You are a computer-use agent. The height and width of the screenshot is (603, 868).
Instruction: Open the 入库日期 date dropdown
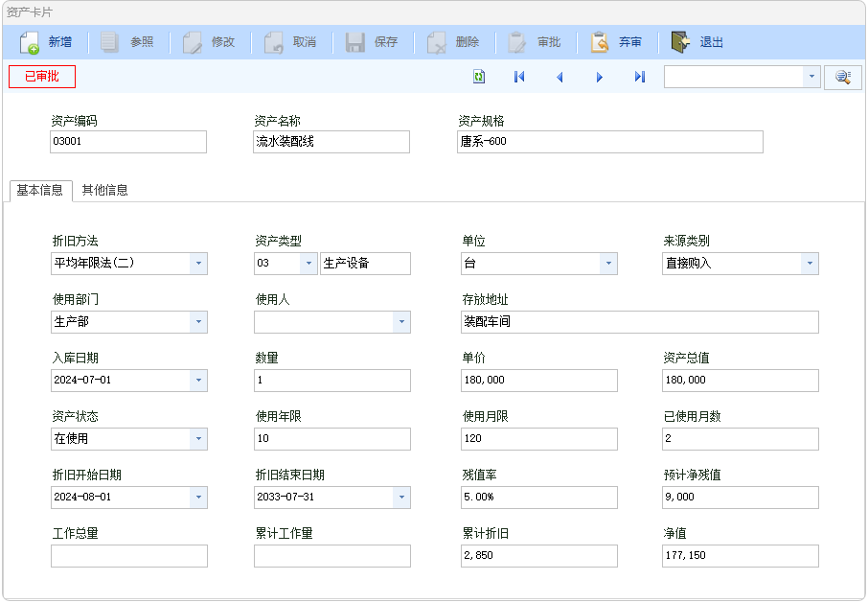click(198, 381)
